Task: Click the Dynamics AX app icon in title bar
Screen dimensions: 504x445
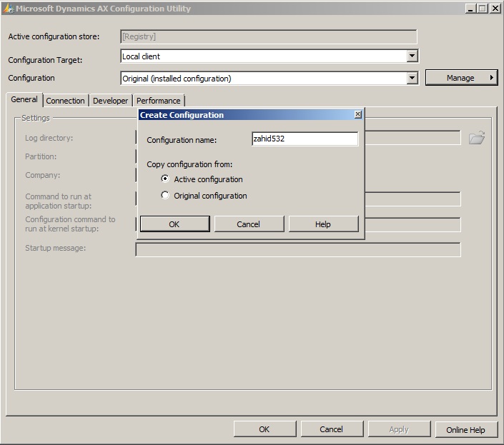Action: pos(8,9)
